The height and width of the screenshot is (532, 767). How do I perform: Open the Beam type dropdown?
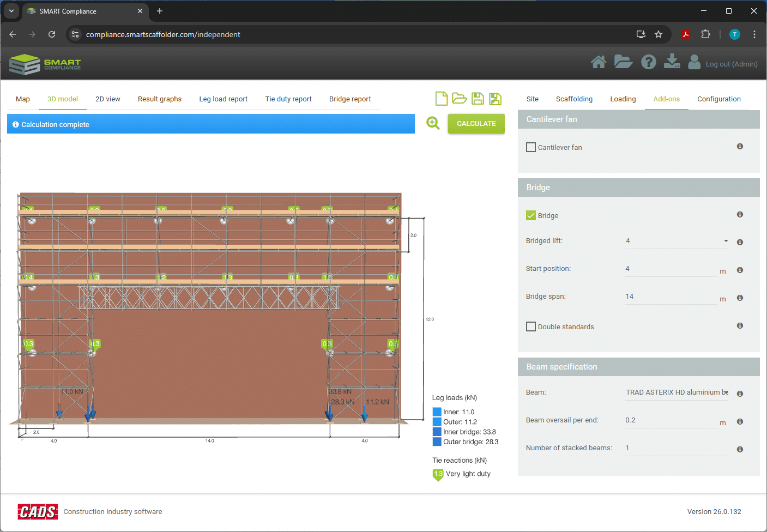(x=677, y=392)
